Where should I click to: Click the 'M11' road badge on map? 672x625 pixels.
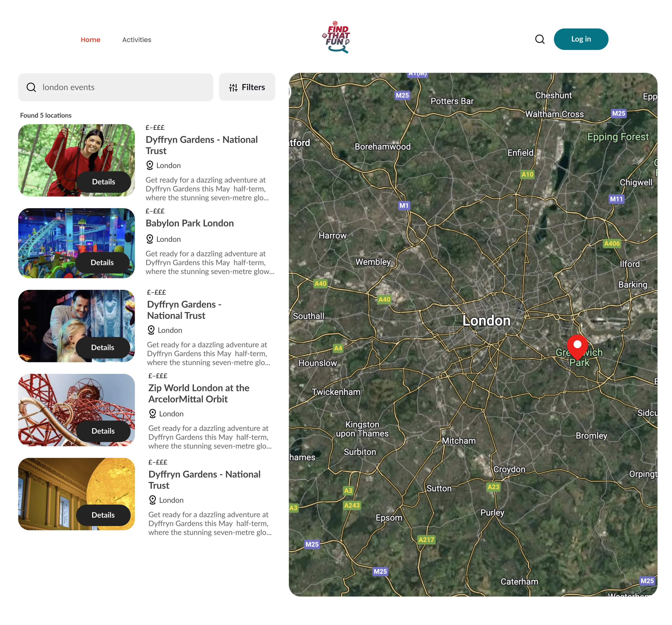click(616, 199)
